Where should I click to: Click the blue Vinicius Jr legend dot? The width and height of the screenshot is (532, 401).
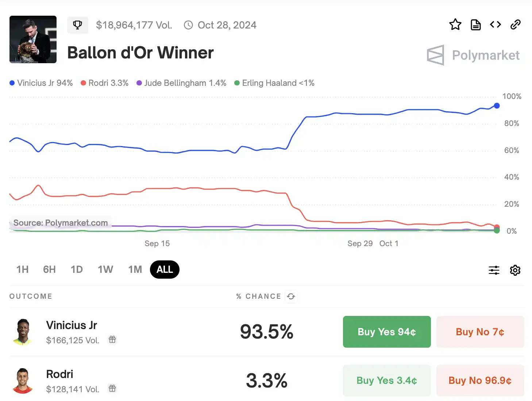click(x=12, y=83)
